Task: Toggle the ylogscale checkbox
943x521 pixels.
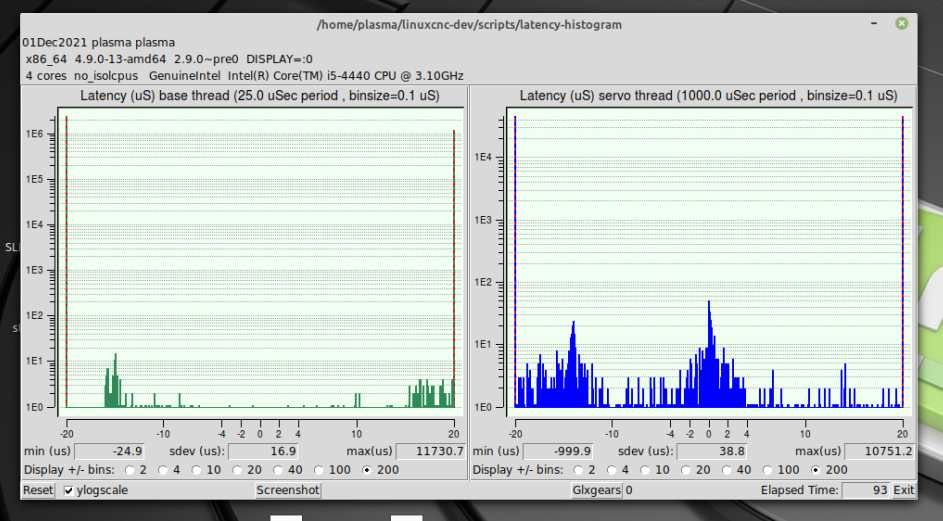Action: coord(69,490)
